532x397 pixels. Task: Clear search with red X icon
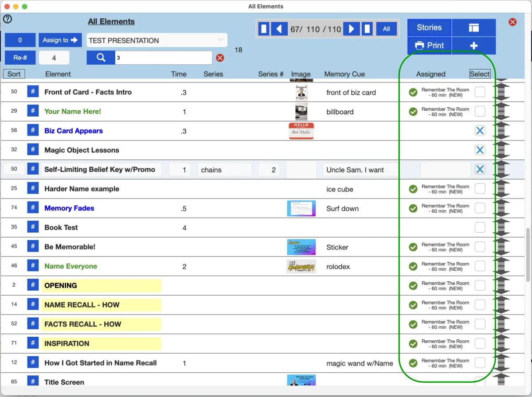(x=220, y=58)
